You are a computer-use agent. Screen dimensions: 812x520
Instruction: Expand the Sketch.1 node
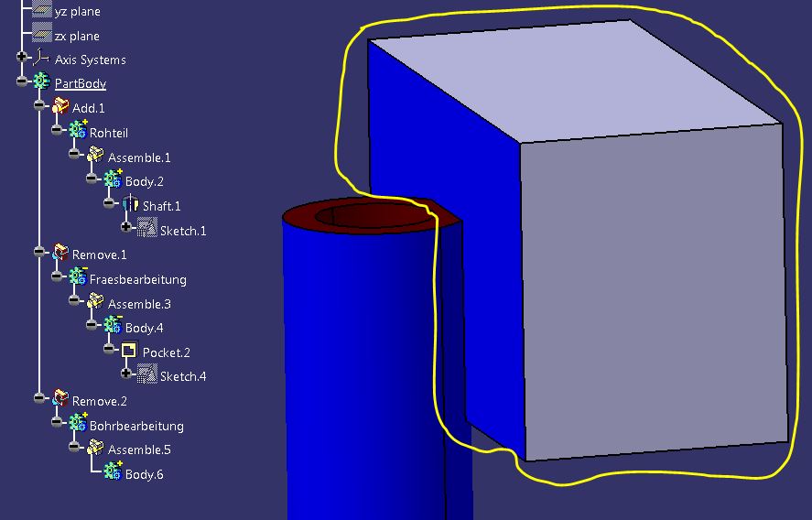126,227
